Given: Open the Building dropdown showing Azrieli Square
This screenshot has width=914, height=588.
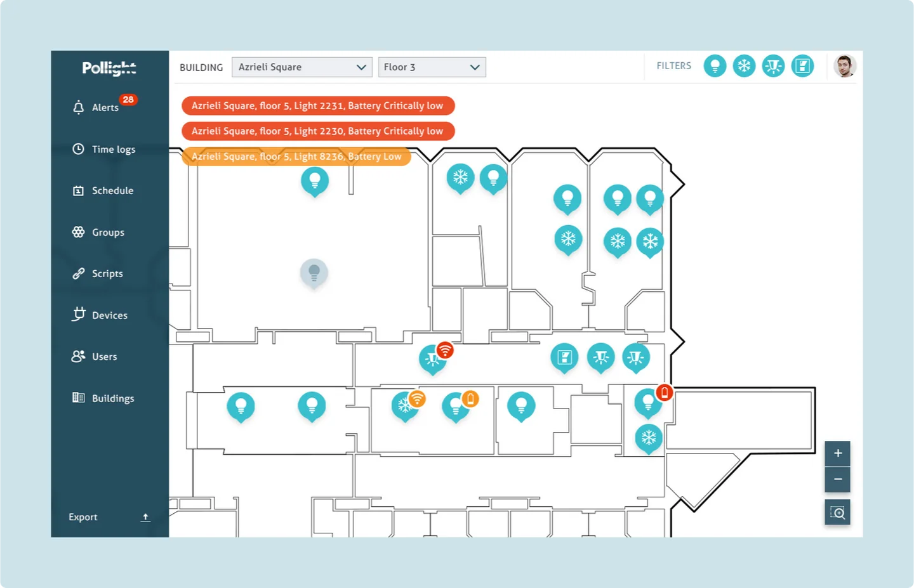Looking at the screenshot, I should click(x=302, y=67).
